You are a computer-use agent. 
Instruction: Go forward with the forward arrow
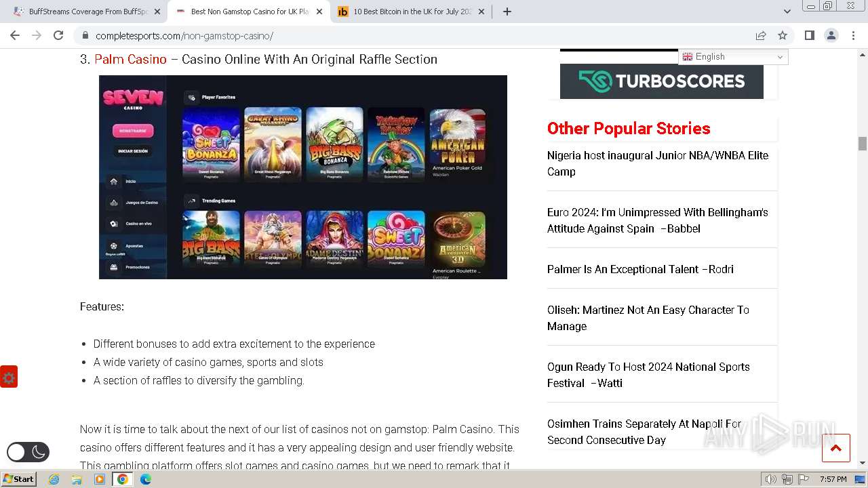point(37,35)
